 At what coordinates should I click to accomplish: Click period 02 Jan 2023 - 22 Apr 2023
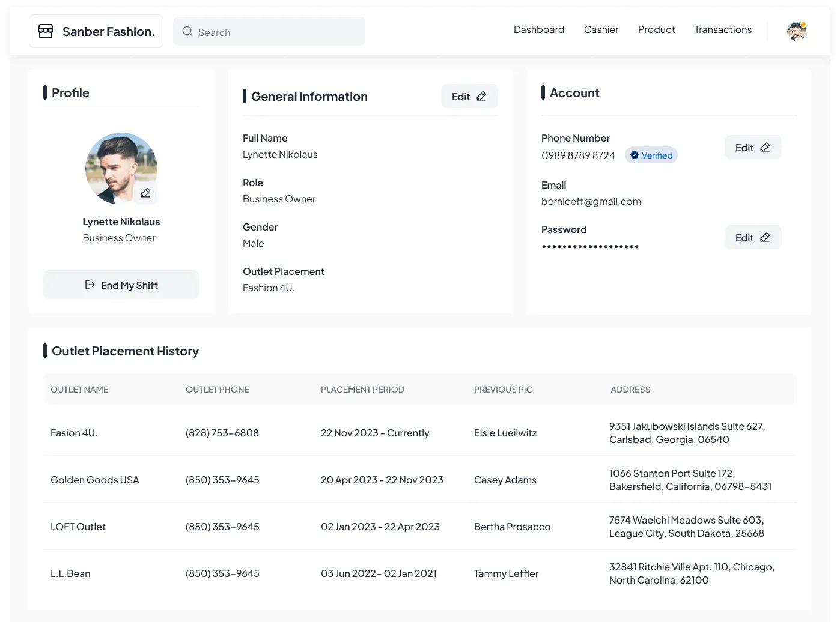point(380,527)
